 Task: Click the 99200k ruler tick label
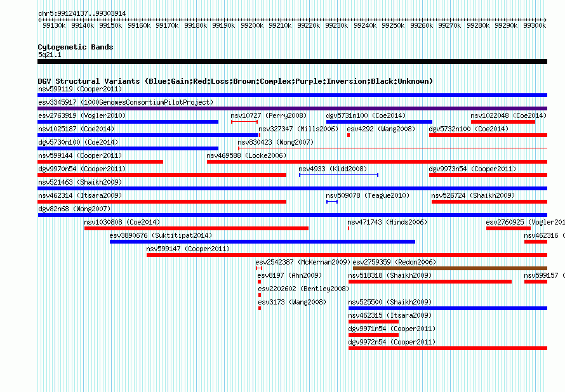point(252,25)
